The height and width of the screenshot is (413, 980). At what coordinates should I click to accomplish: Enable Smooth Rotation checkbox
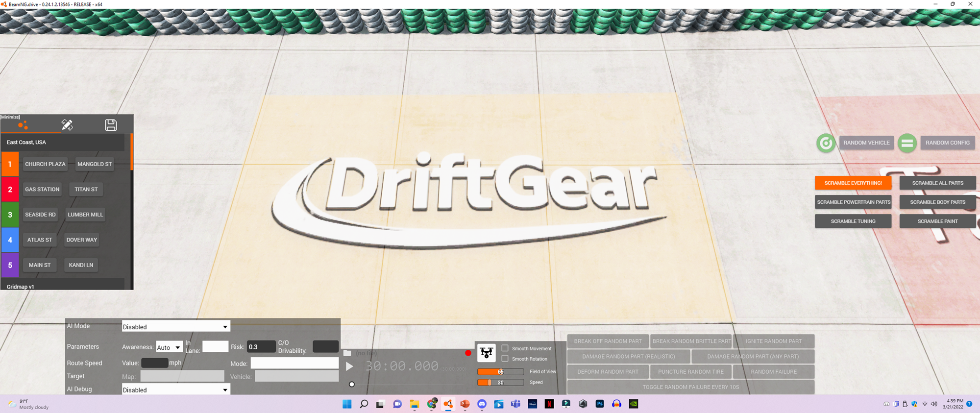click(505, 359)
